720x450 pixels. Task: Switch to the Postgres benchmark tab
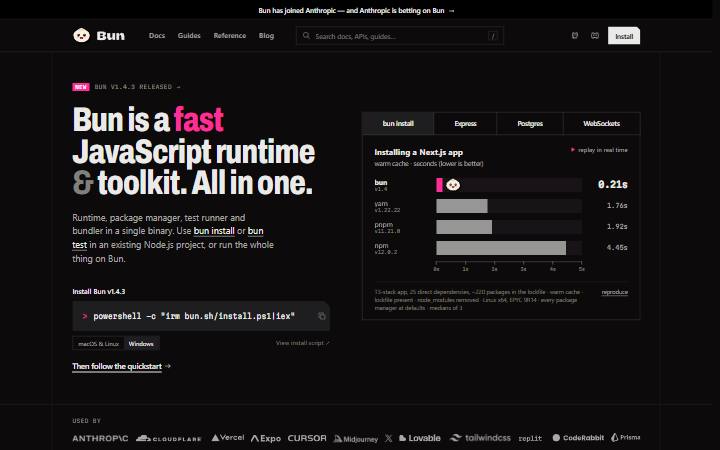530,124
